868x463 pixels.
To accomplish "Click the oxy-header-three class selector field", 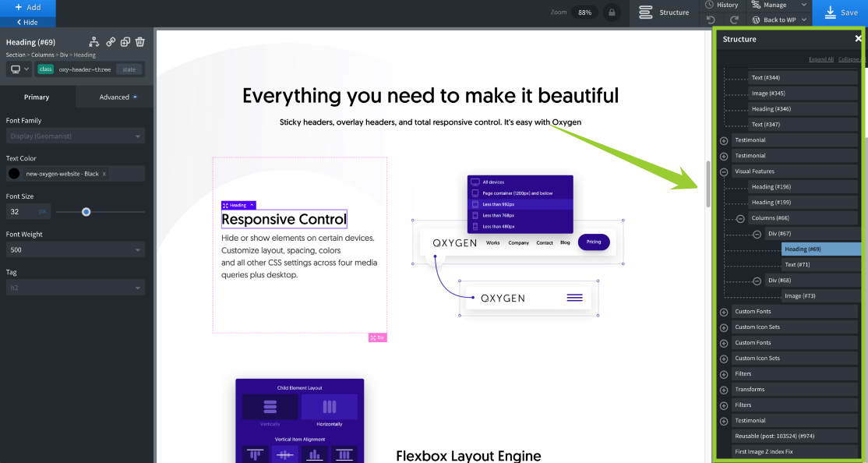I will pos(85,69).
